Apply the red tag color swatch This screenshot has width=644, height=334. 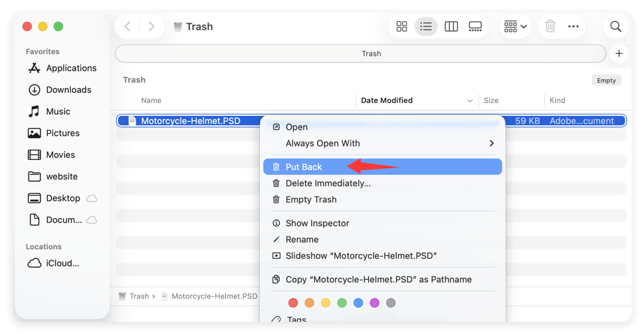pos(292,302)
